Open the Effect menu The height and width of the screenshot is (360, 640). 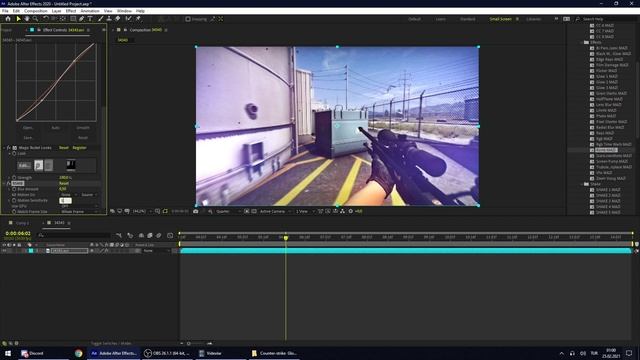pyautogui.click(x=71, y=11)
